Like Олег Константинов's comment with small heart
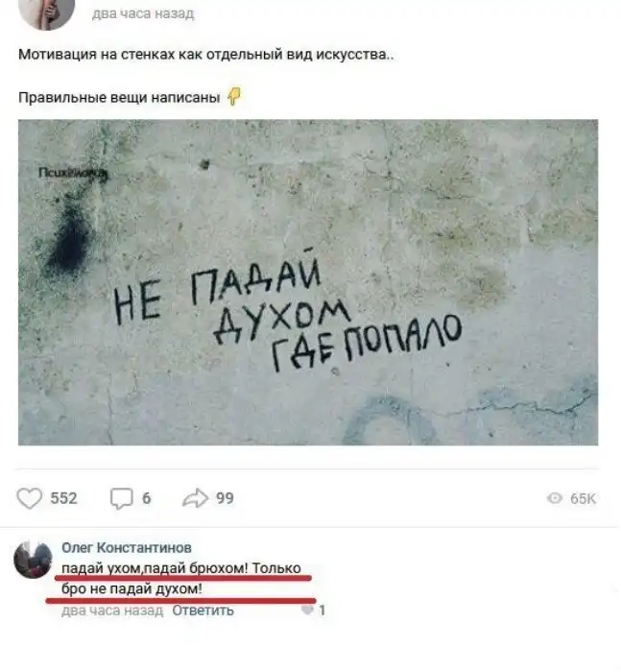Image resolution: width=621 pixels, height=672 pixels. tap(307, 610)
